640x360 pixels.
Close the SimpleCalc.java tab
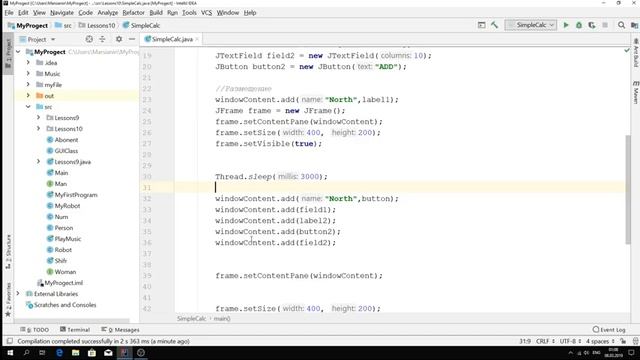point(197,39)
